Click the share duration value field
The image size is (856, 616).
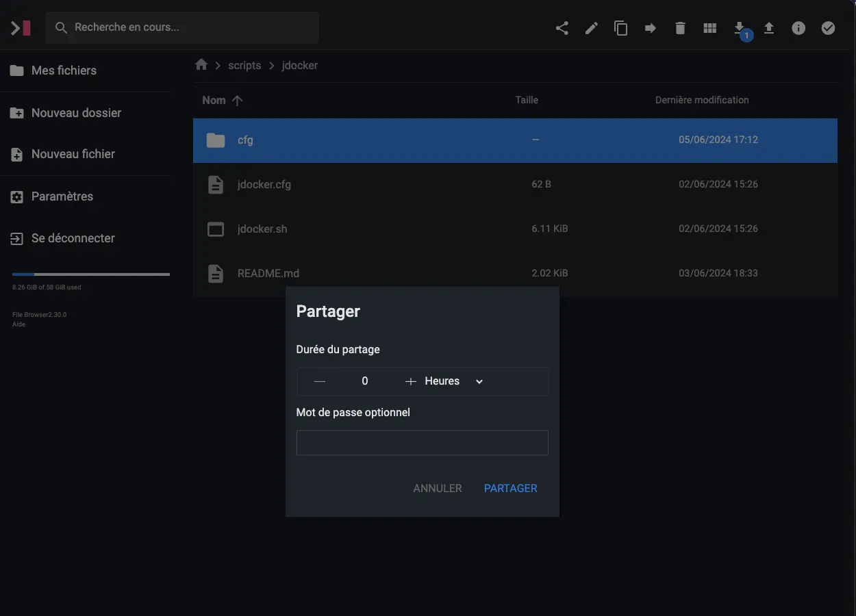pyautogui.click(x=365, y=381)
